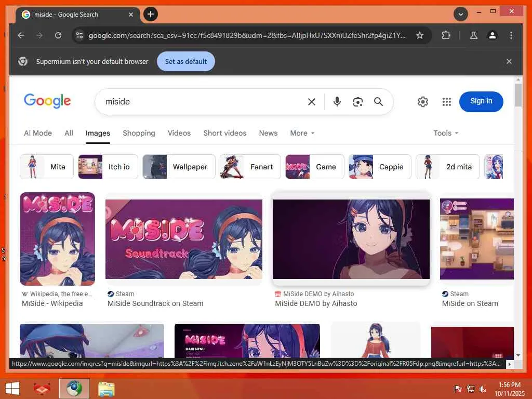Open the MiSide - Wikipedia link
The width and height of the screenshot is (532, 399).
point(52,303)
